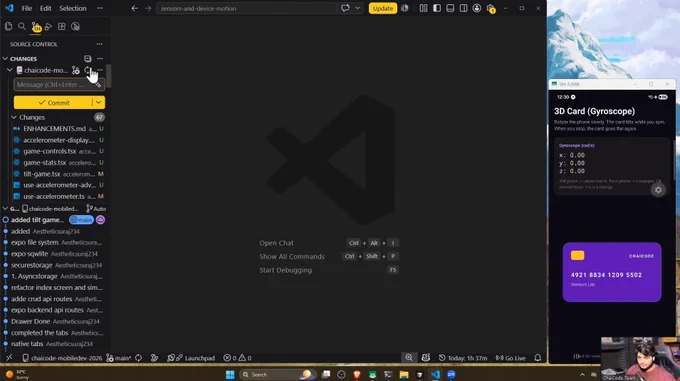Collapse the Graph section
Viewport: 680px width, 381px height.
(x=5, y=208)
